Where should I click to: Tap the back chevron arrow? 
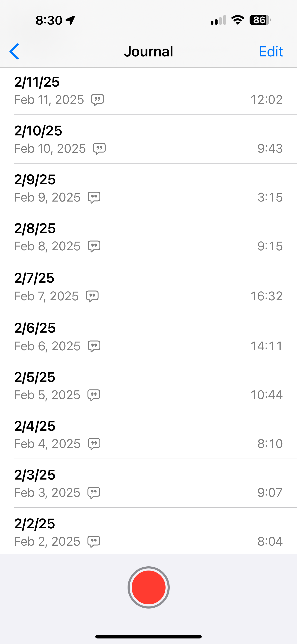click(x=14, y=52)
